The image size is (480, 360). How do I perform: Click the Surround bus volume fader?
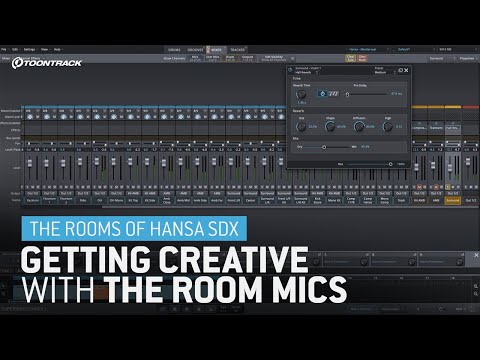[x=450, y=168]
